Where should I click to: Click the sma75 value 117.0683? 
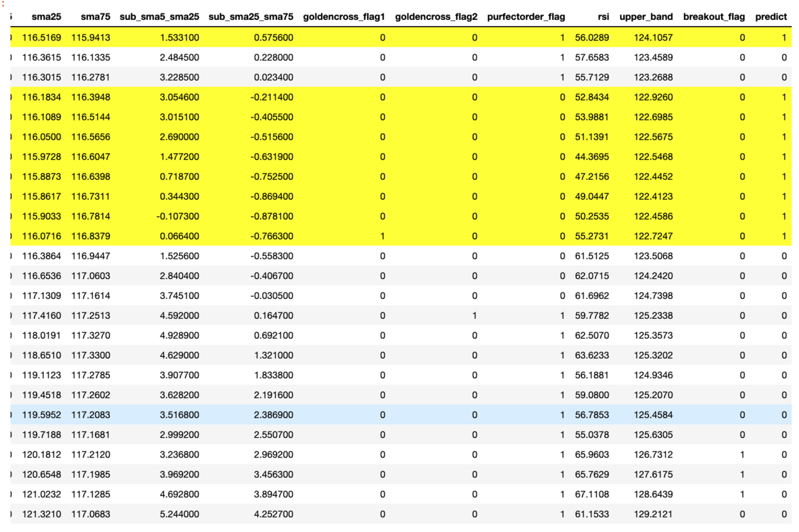click(91, 515)
